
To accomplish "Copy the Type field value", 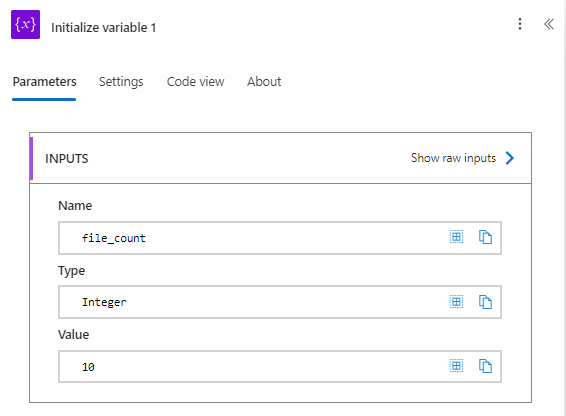I will point(485,302).
